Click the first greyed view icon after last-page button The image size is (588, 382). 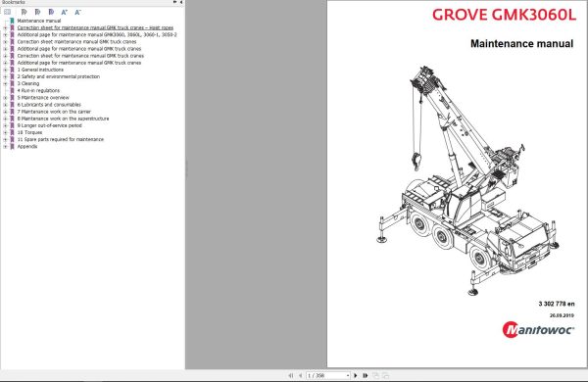[x=375, y=375]
